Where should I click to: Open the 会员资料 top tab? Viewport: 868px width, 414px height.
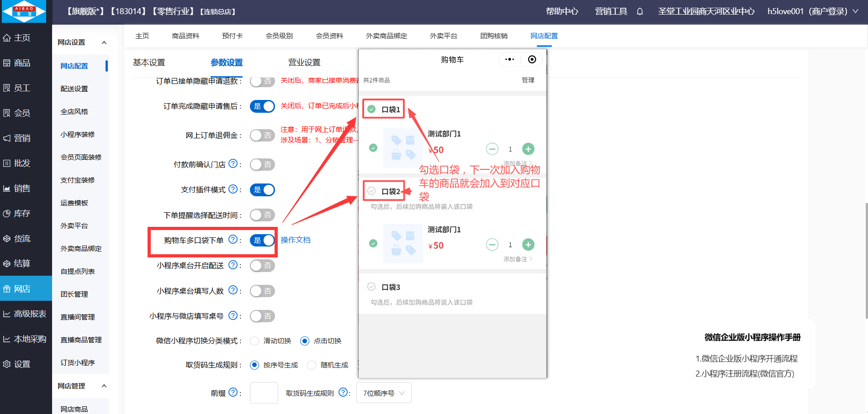pos(329,36)
